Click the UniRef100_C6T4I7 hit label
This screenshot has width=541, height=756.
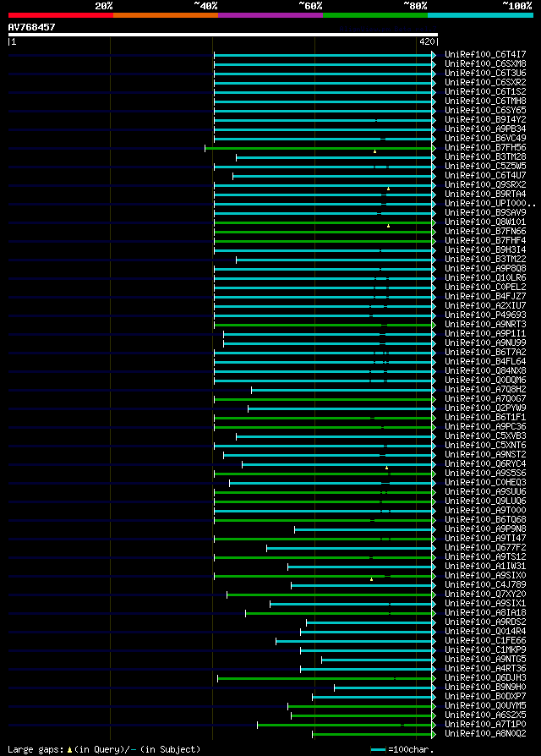tap(485, 54)
